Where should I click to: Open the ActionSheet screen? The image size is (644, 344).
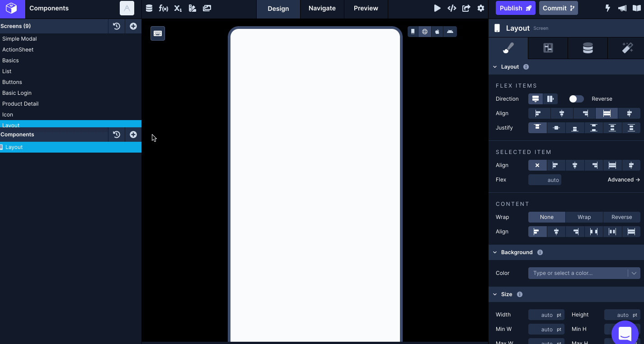point(71,50)
